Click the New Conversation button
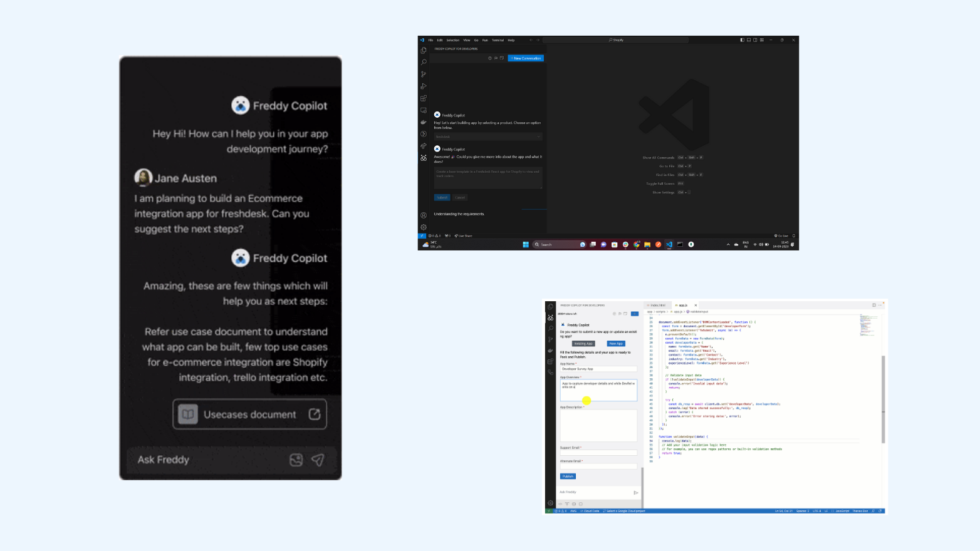The height and width of the screenshot is (551, 980). point(526,58)
